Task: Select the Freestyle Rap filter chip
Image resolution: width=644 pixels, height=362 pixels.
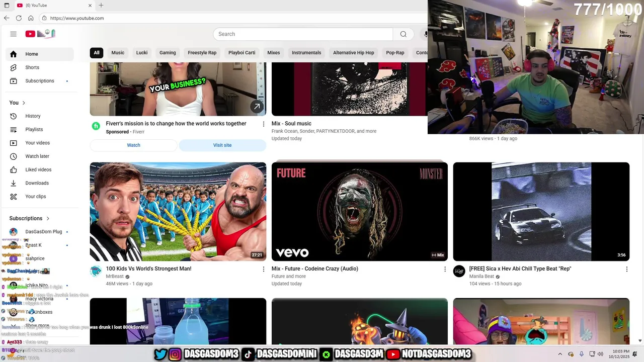Action: pos(202,53)
